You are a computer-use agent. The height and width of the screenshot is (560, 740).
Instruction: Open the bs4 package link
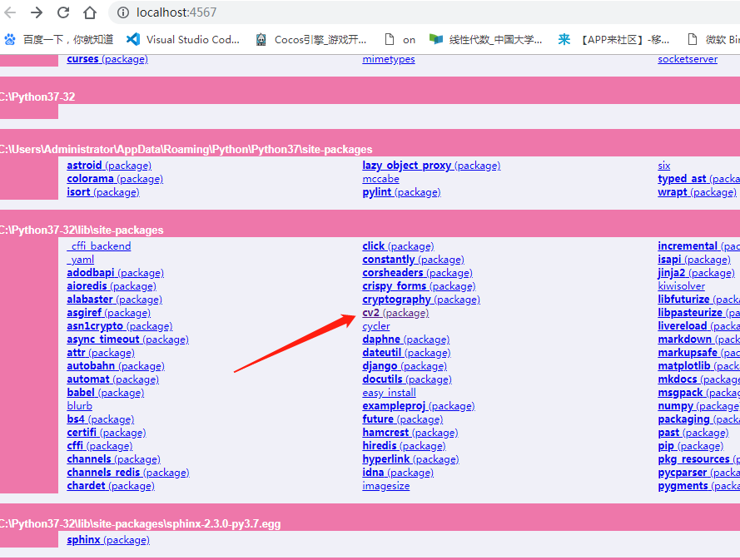click(100, 419)
